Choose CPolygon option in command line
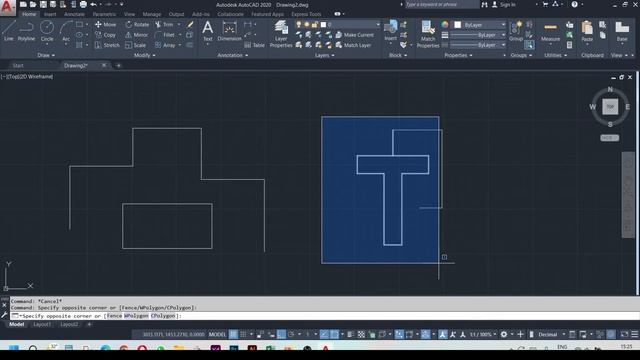 pyautogui.click(x=163, y=316)
